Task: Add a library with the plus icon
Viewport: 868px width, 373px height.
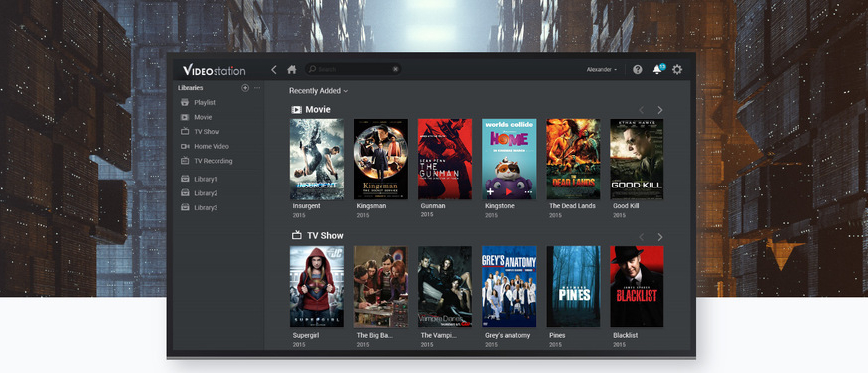Action: [x=245, y=88]
